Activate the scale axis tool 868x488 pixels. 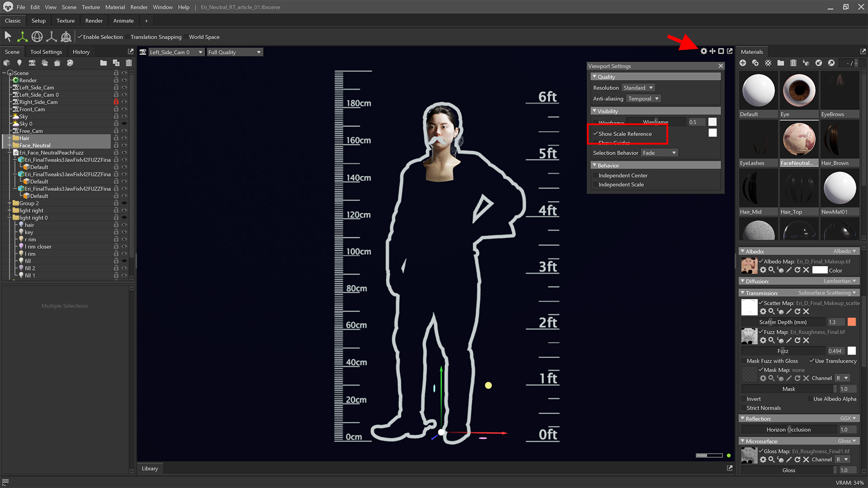(52, 37)
